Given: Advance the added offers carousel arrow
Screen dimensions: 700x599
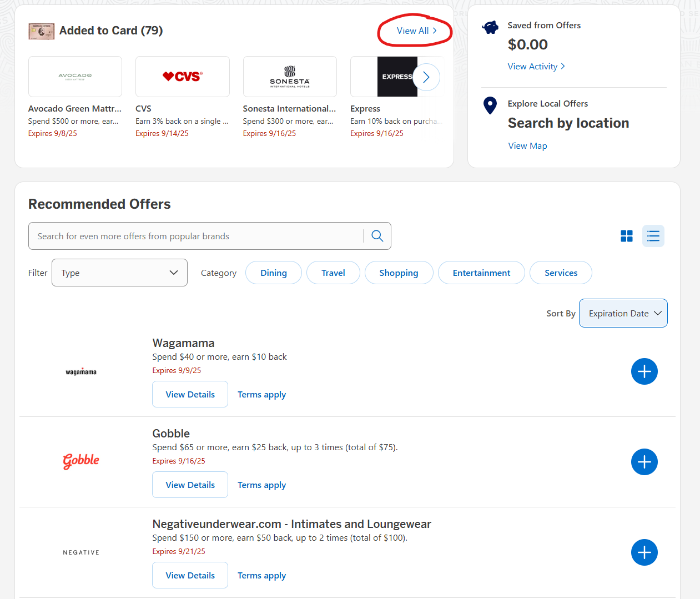Looking at the screenshot, I should click(426, 77).
